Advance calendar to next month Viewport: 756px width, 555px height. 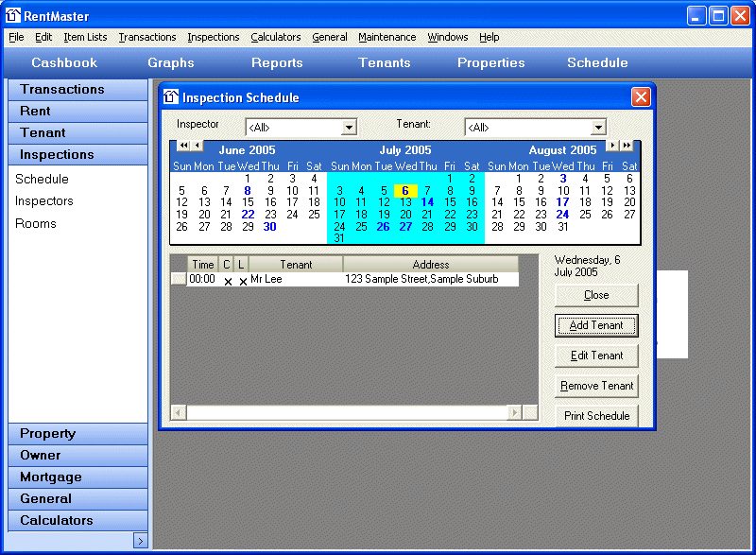click(x=612, y=146)
